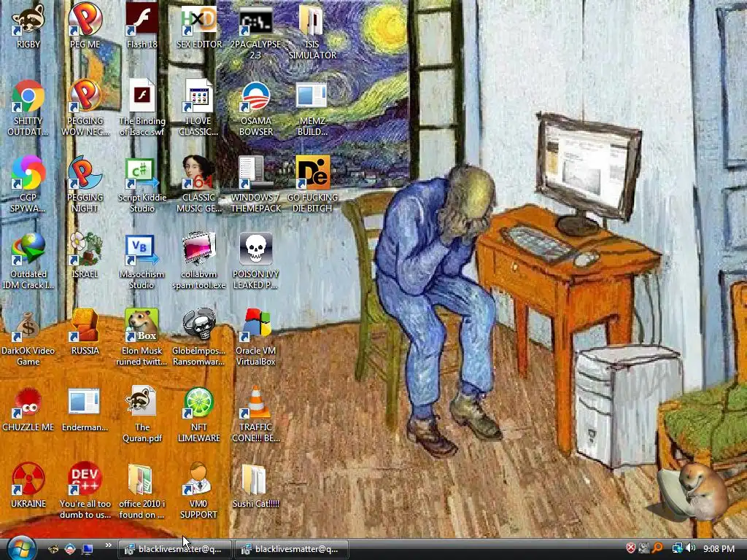Launch Oracle VM VirtualBox shortcut
This screenshot has width=747, height=560.
pyautogui.click(x=256, y=326)
